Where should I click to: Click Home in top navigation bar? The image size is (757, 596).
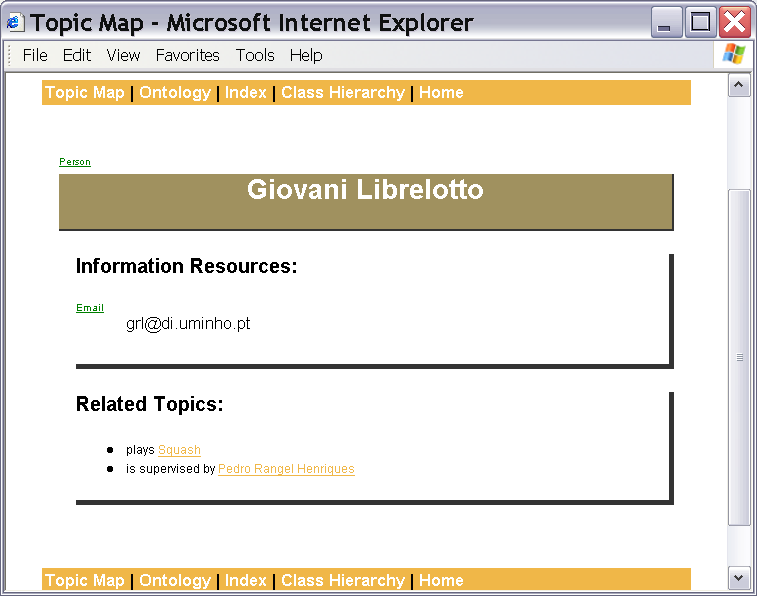tap(441, 92)
